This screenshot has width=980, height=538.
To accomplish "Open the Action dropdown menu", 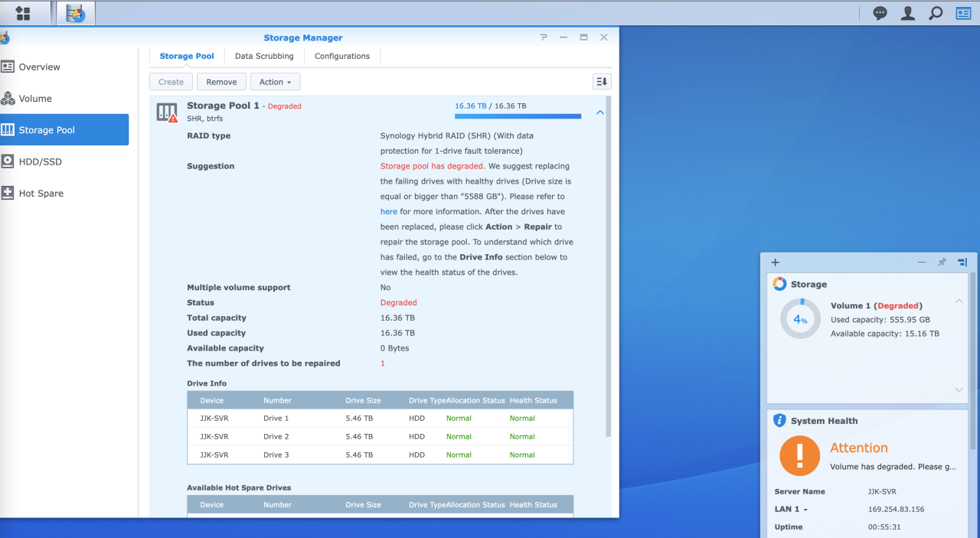I will pos(275,82).
